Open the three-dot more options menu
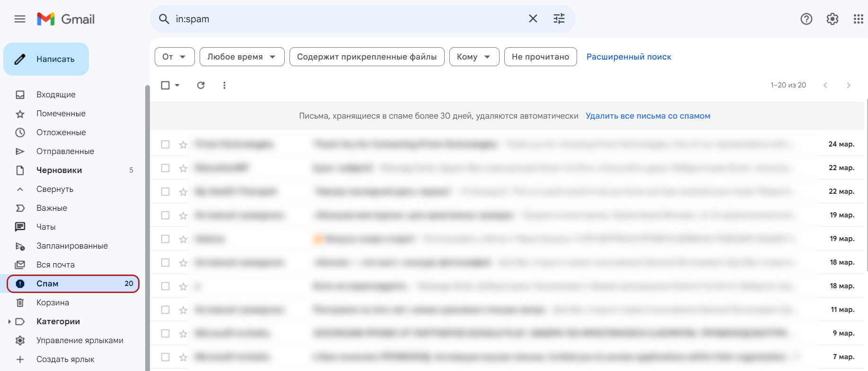Screen dimensions: 868x371 pyautogui.click(x=224, y=85)
